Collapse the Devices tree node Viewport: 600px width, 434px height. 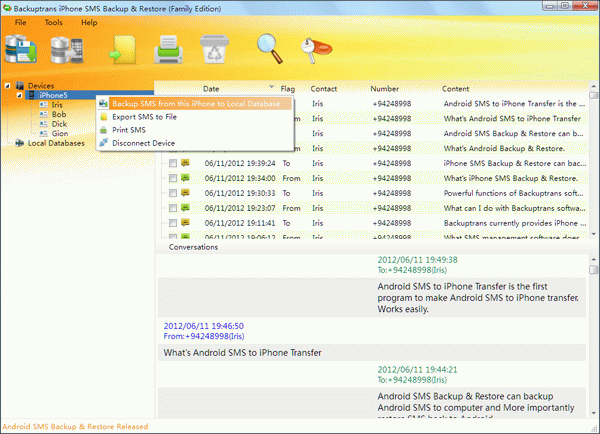point(7,86)
